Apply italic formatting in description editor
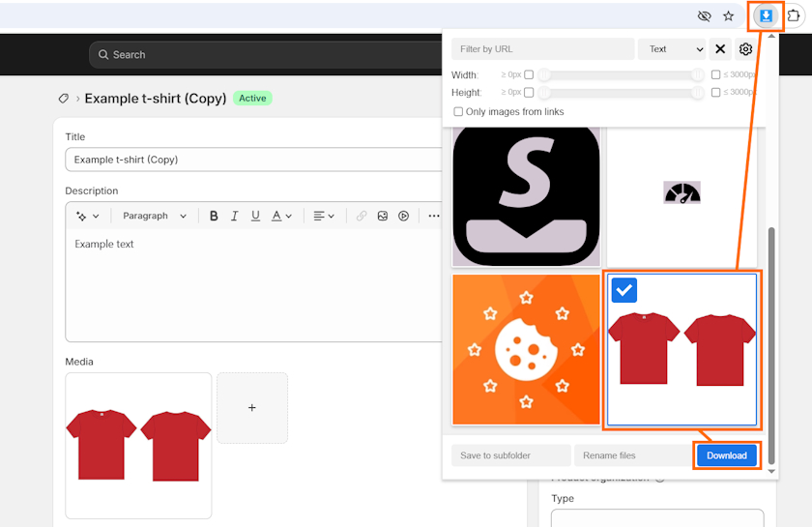The image size is (812, 527). pyautogui.click(x=235, y=216)
